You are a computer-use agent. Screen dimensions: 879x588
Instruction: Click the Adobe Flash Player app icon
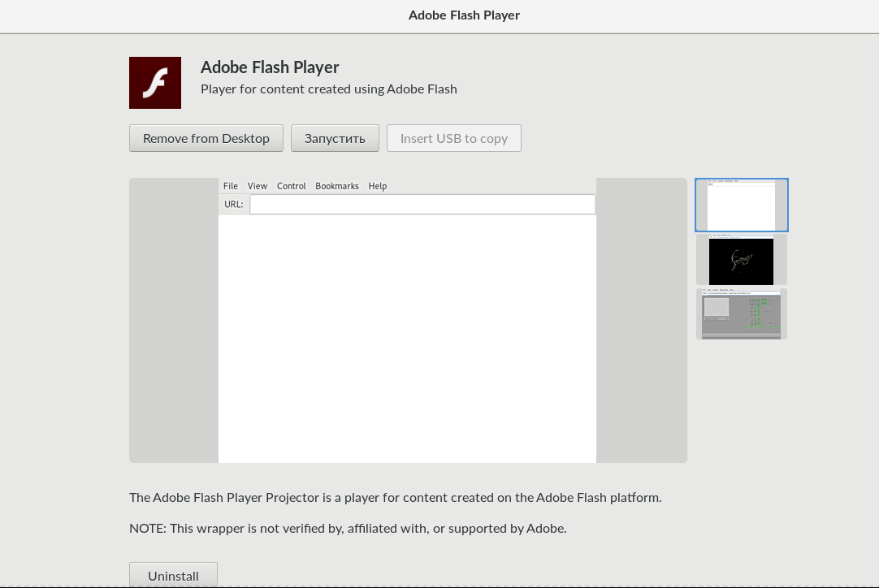tap(155, 82)
